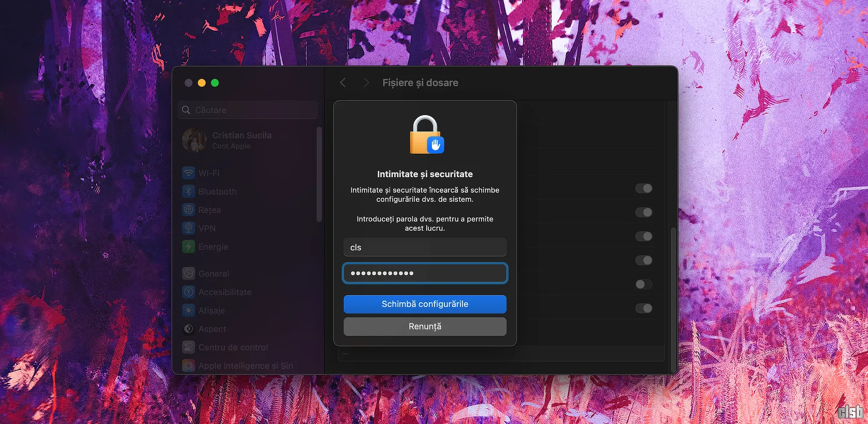Screen dimensions: 868x424
Task: Click the username field containing cls
Action: pyautogui.click(x=425, y=247)
